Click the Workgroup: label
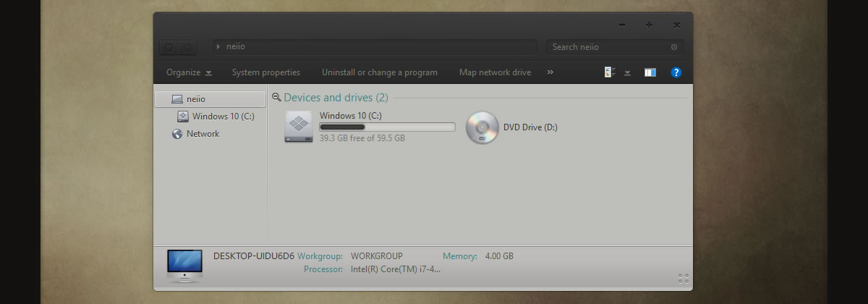868x304 pixels. tap(320, 256)
